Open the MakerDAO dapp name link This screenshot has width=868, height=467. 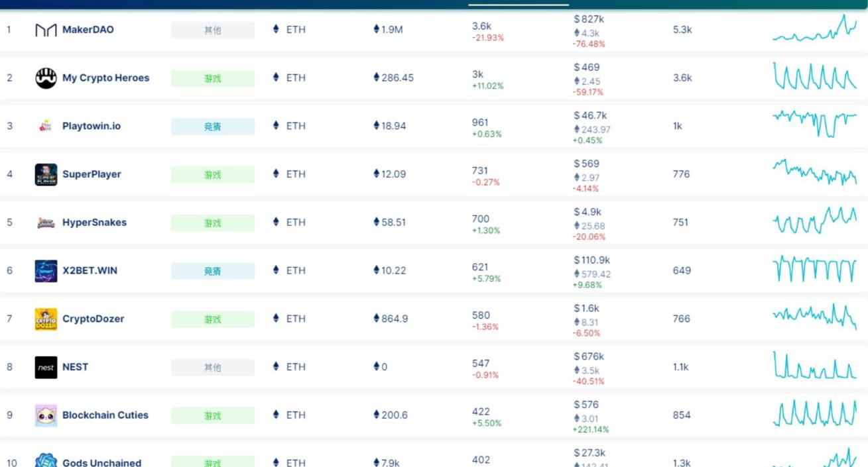[88, 30]
